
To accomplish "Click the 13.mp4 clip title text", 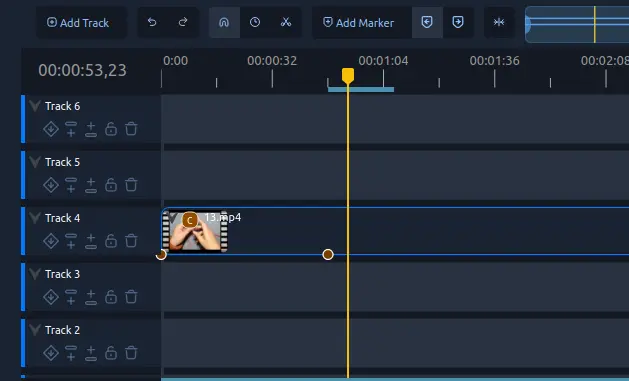I will pos(223,217).
